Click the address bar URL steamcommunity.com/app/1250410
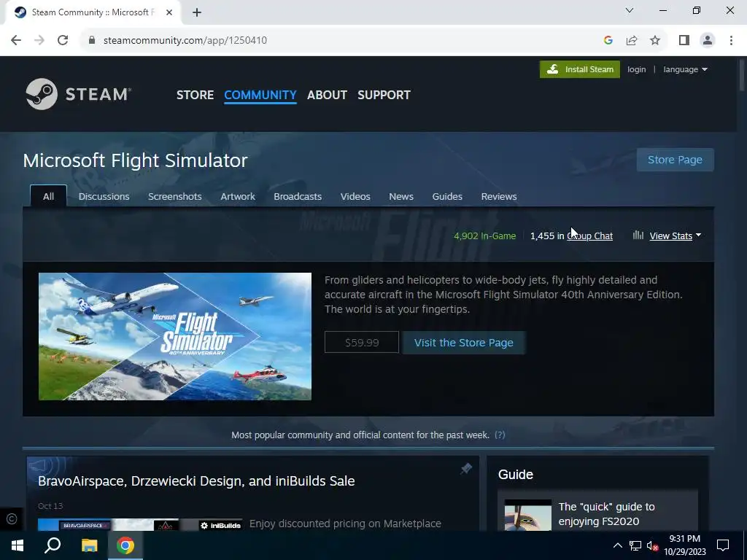 click(185, 41)
